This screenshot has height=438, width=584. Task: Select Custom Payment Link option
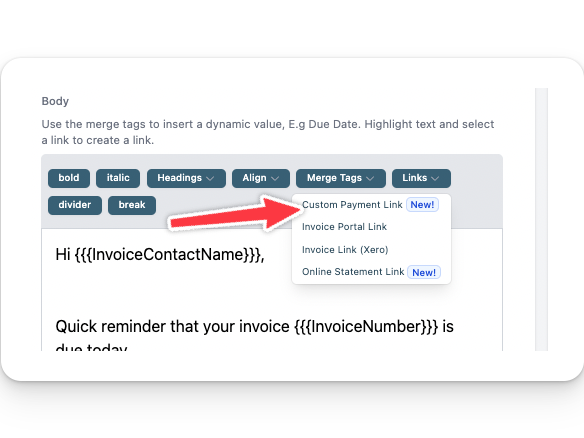(x=352, y=204)
